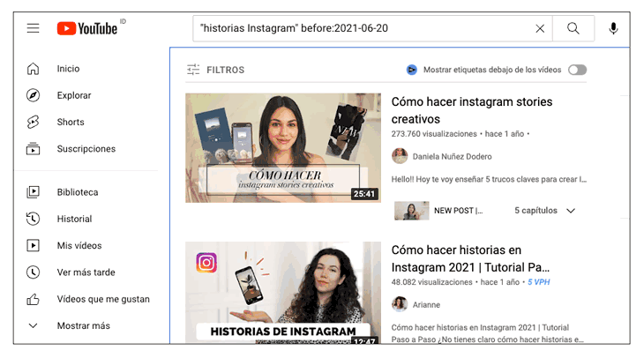
Task: Open Arianne channel name link
Action: click(x=426, y=304)
